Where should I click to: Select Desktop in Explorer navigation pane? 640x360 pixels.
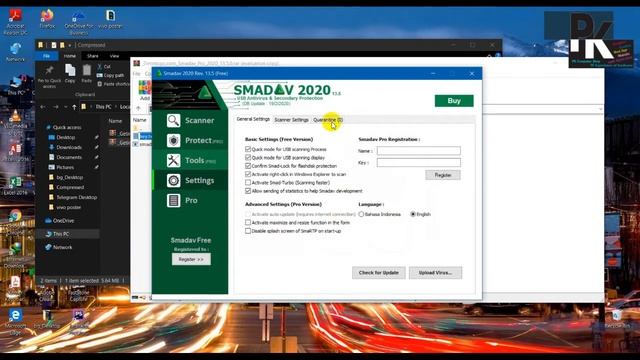click(x=62, y=137)
